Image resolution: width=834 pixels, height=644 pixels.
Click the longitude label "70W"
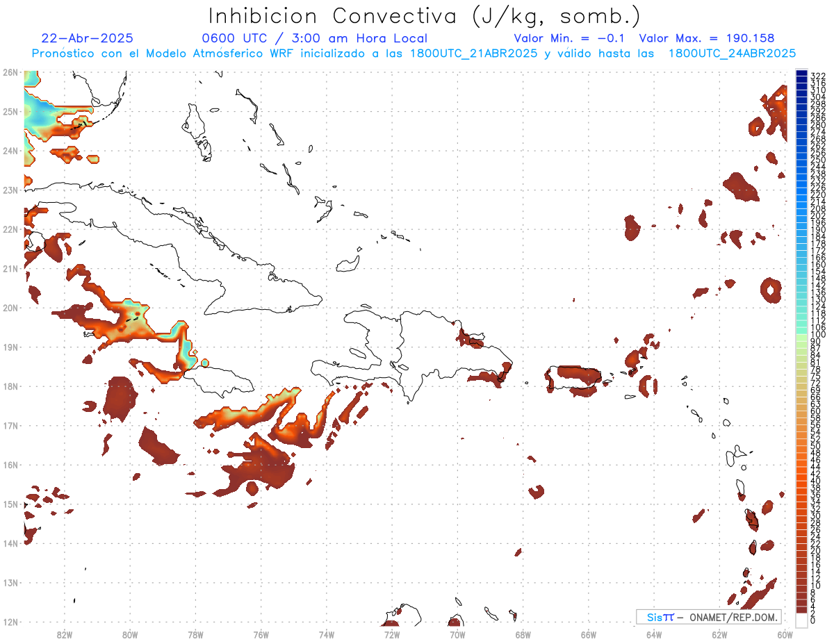click(457, 634)
